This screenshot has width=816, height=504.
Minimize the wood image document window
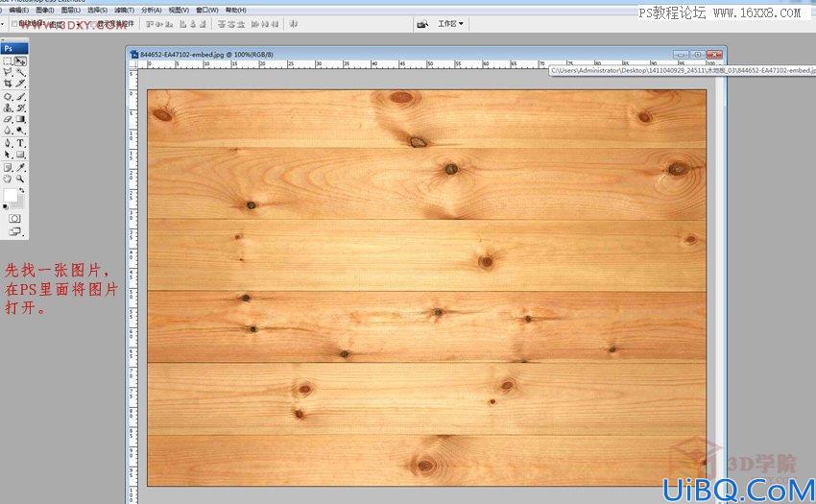pyautogui.click(x=681, y=54)
